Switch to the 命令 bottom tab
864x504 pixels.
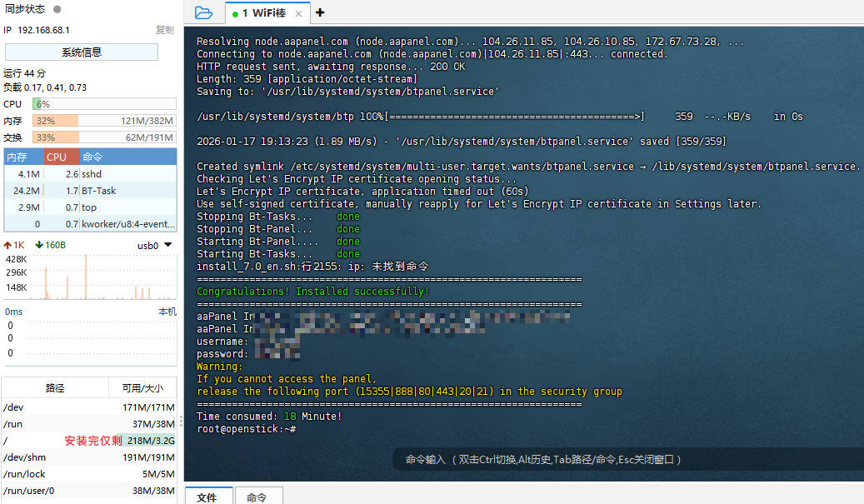tap(257, 497)
